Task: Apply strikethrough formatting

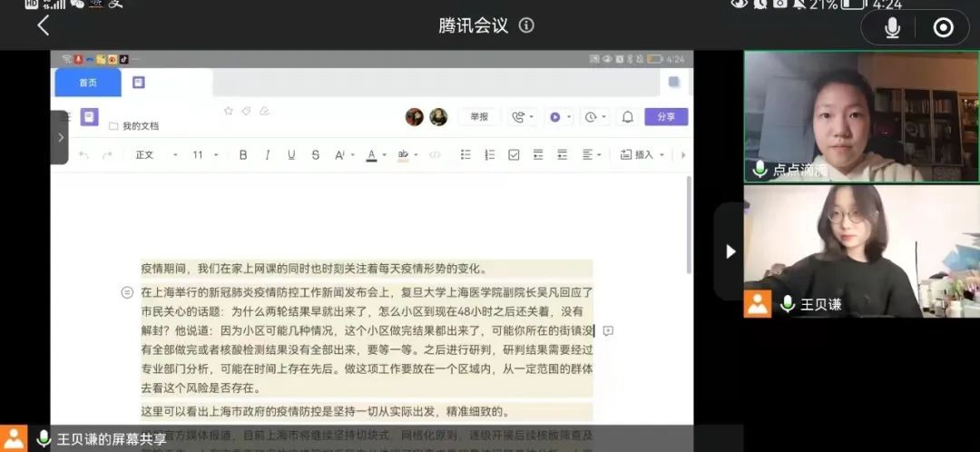Action: (x=315, y=155)
